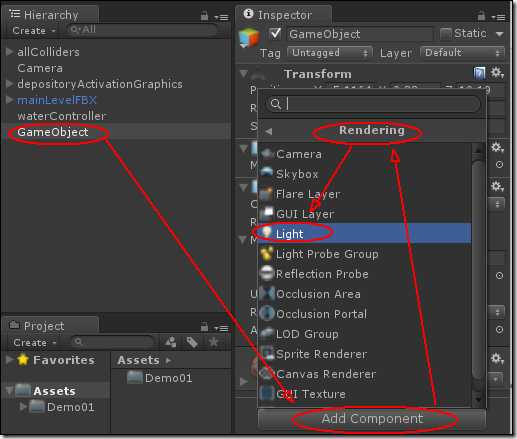Click the Hierarchy search field
The height and width of the screenshot is (439, 517).
point(142,30)
